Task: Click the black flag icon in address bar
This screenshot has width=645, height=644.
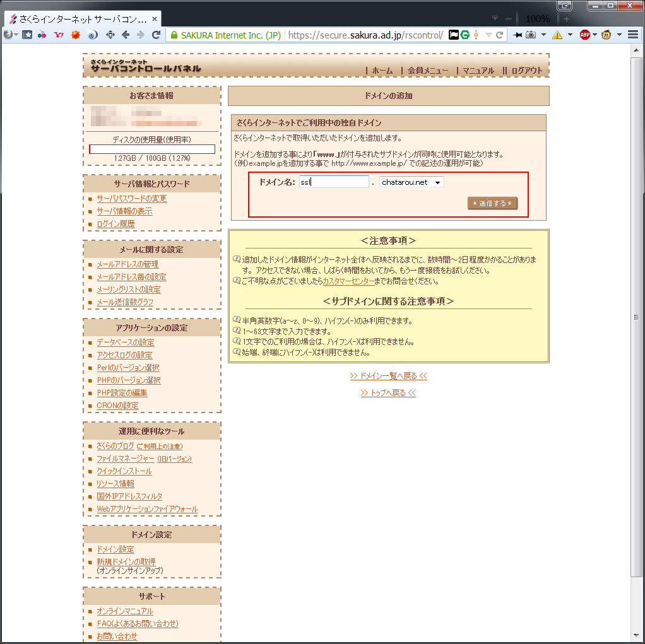Action: (x=453, y=35)
